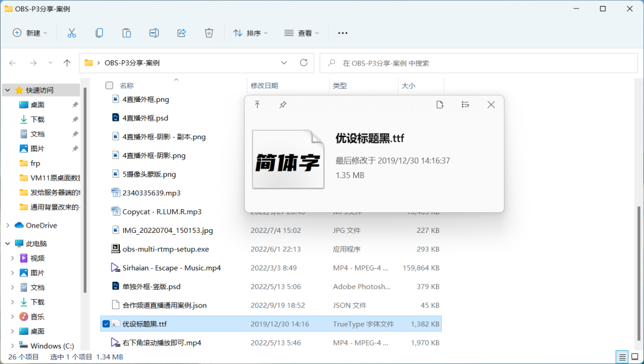Refresh the current folder view
The image size is (644, 364).
tap(304, 63)
